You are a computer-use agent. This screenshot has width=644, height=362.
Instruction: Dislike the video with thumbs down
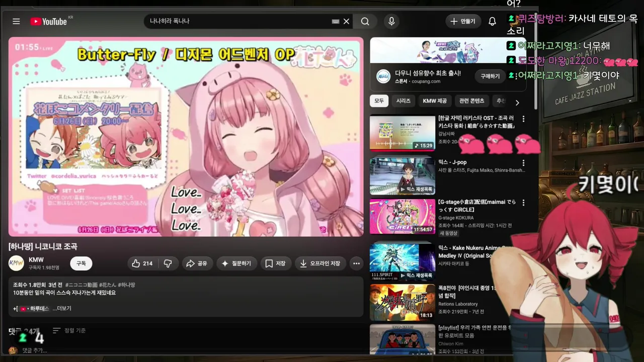click(x=168, y=263)
